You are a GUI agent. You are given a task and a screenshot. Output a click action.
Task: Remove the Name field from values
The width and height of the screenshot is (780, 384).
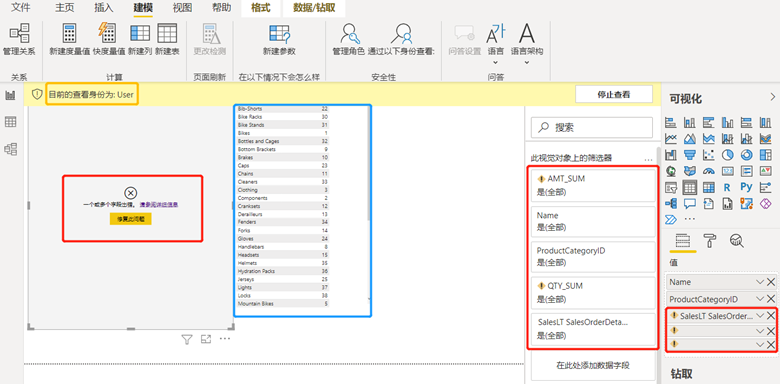[x=771, y=282]
